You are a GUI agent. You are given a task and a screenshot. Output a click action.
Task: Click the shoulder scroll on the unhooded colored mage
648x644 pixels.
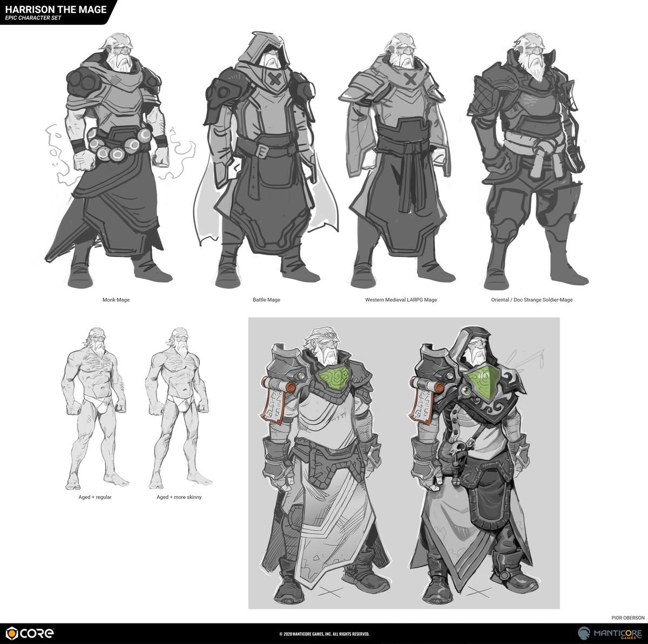(x=281, y=401)
